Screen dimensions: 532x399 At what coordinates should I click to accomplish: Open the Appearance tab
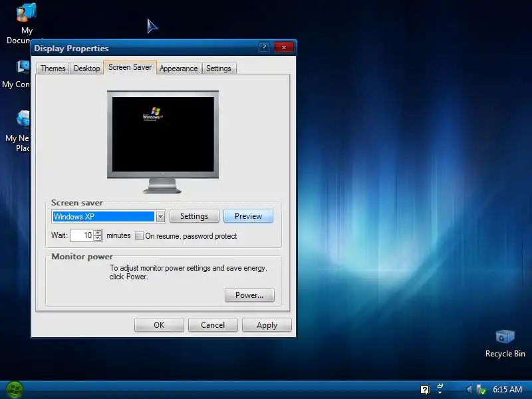tap(178, 68)
